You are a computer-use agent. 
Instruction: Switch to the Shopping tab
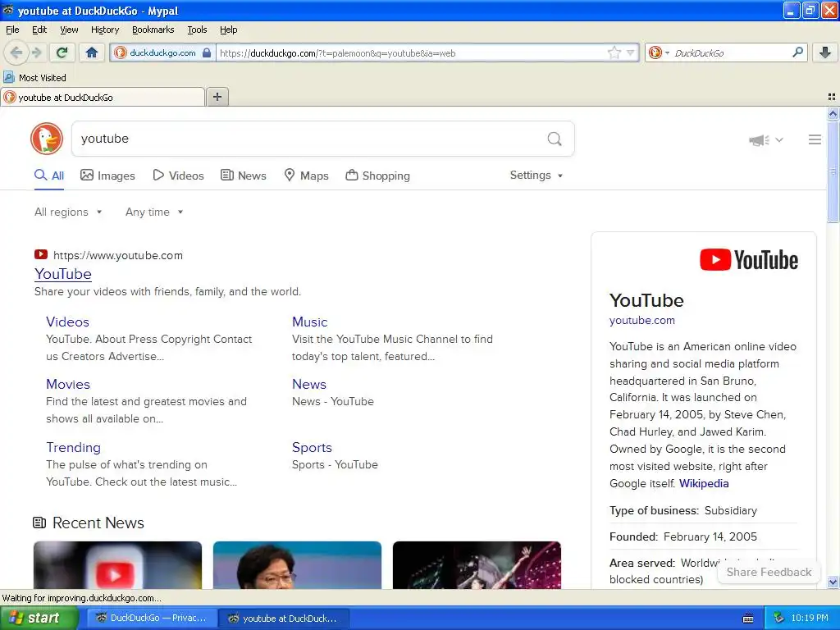pos(377,176)
